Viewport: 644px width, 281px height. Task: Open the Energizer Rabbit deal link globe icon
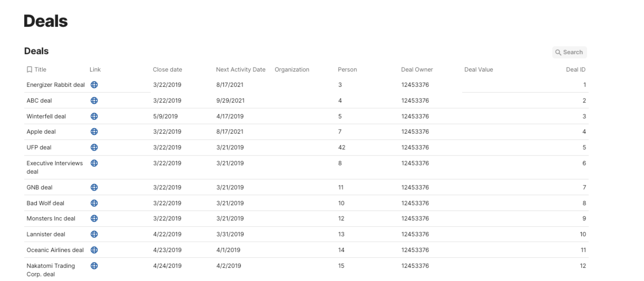tap(94, 85)
